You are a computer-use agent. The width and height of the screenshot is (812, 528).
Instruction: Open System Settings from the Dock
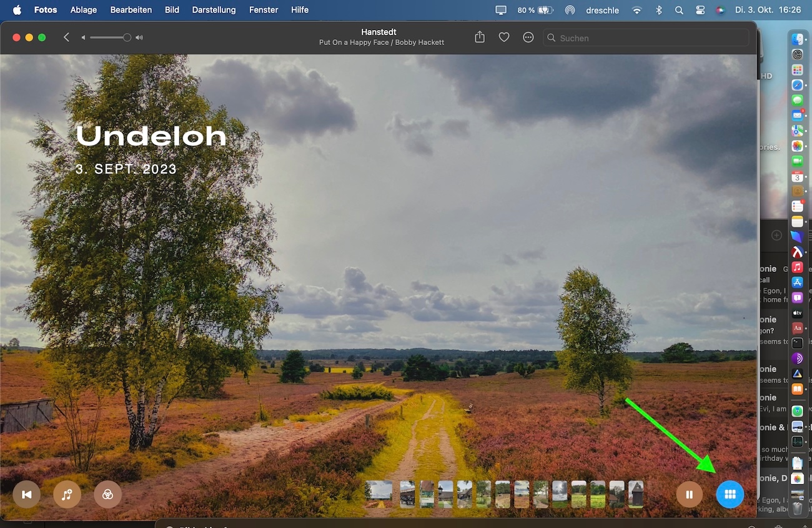pos(798,54)
